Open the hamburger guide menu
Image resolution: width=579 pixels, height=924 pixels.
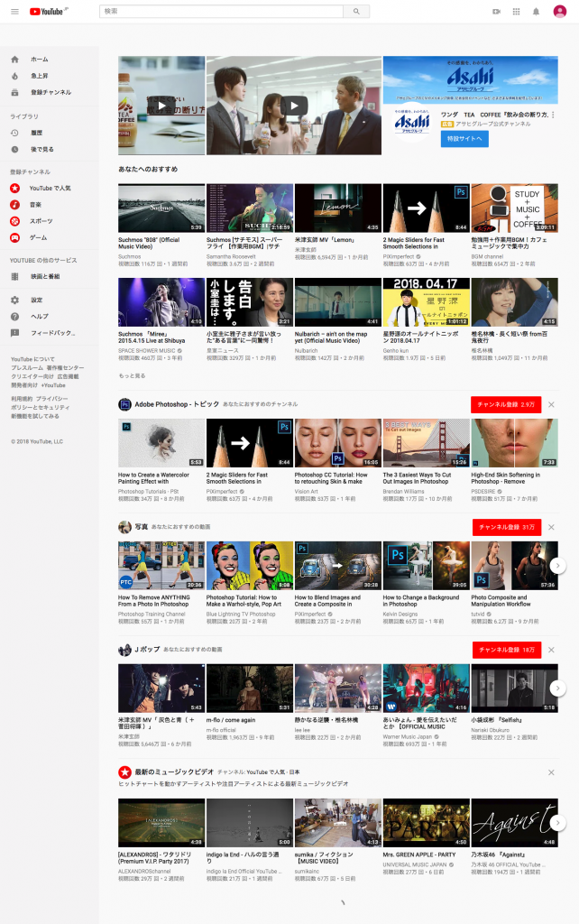(x=14, y=12)
